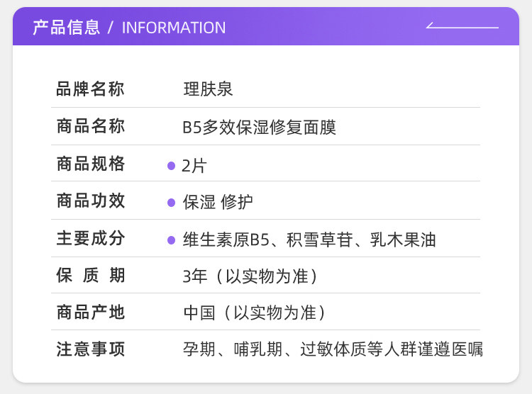Click the 注意事项 warning text about 孕期
The height and width of the screenshot is (394, 532).
click(x=333, y=349)
